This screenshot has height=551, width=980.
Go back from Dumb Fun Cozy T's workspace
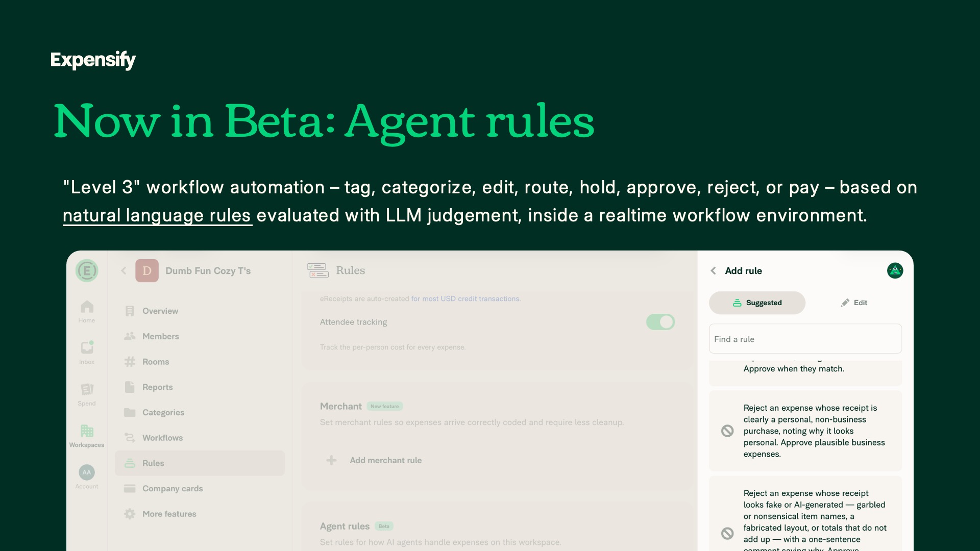click(124, 271)
